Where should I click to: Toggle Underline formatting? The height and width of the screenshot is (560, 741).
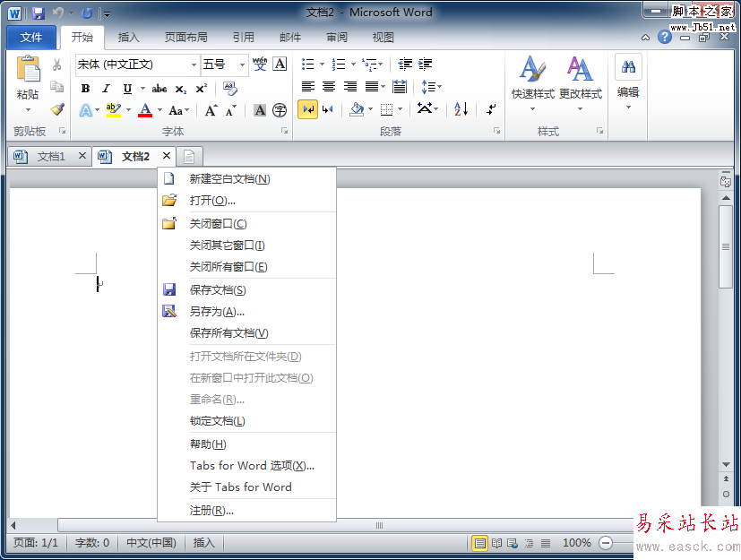[x=127, y=89]
